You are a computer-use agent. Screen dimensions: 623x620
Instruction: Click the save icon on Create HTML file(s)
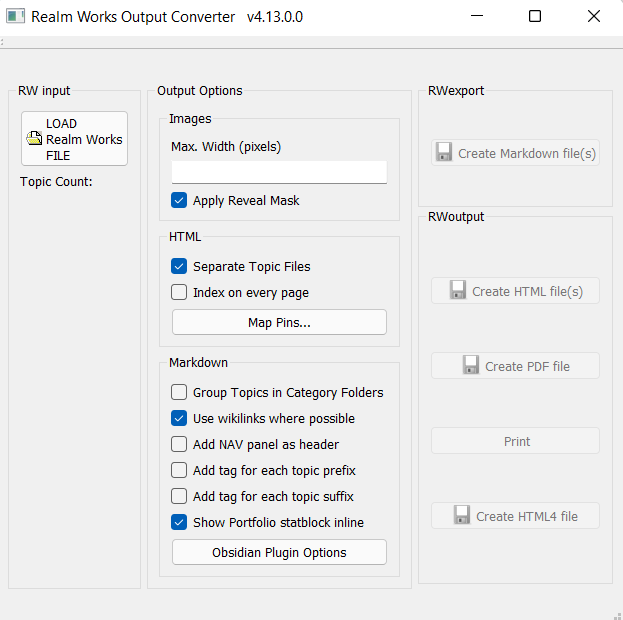click(458, 290)
